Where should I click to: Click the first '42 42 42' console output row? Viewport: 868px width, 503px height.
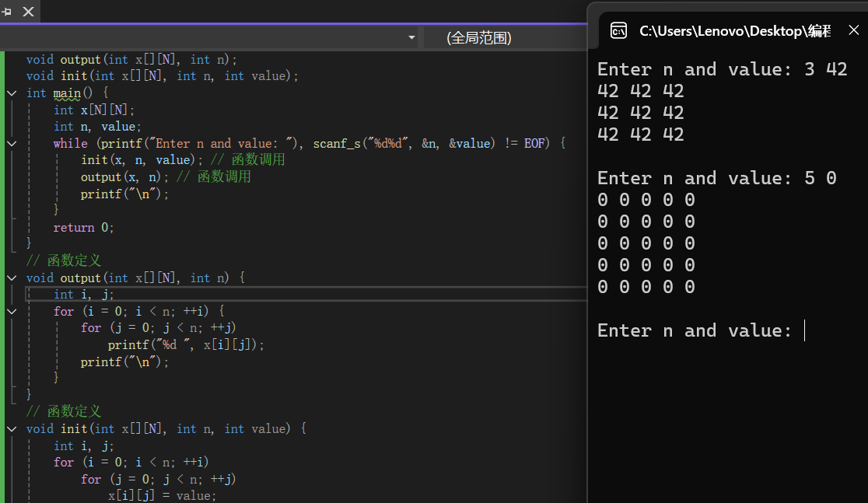(640, 91)
